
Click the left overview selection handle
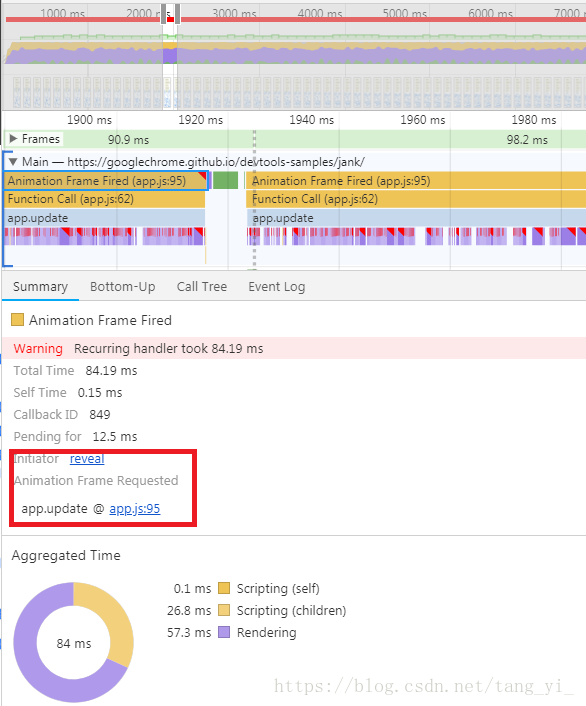coord(163,14)
